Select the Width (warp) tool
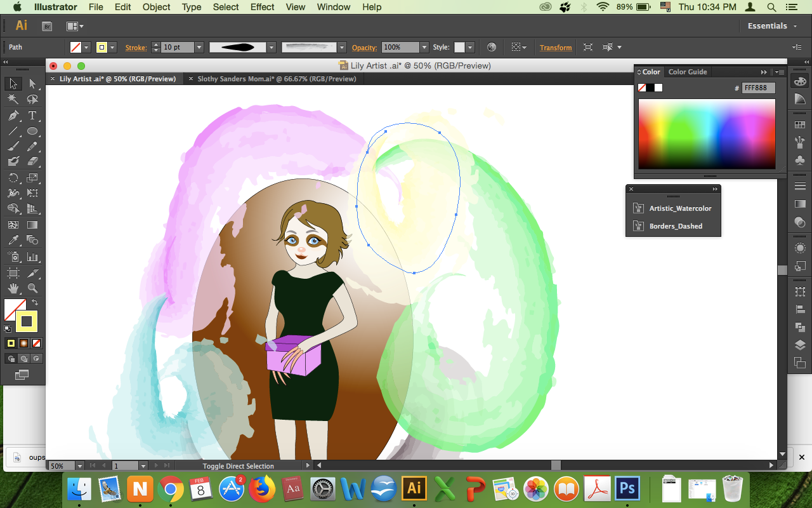The height and width of the screenshot is (508, 812). [13, 193]
